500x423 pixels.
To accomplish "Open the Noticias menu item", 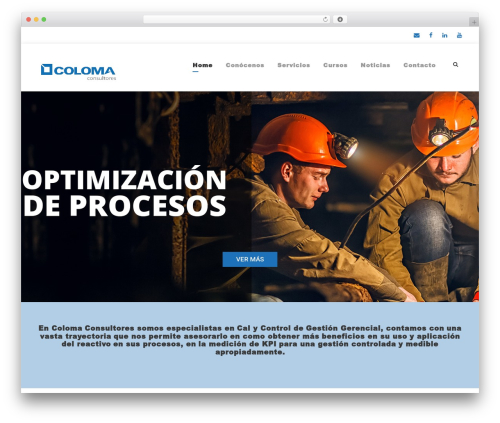I will tap(375, 65).
